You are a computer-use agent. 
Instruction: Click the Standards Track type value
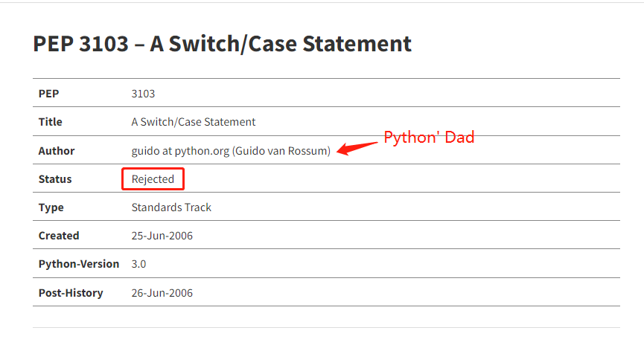click(x=171, y=207)
